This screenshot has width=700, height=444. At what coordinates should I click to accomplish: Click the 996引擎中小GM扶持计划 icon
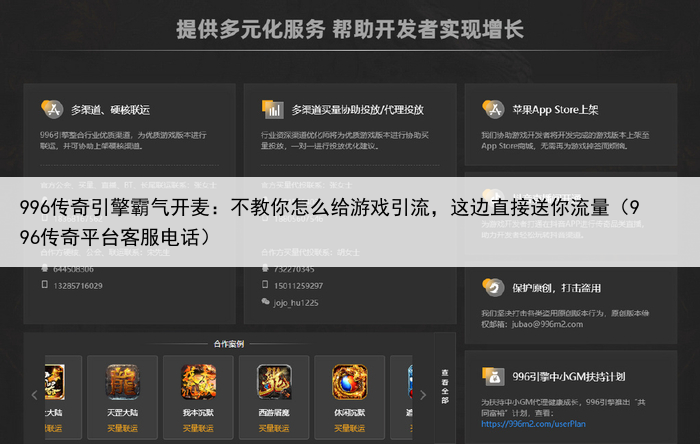[491, 376]
